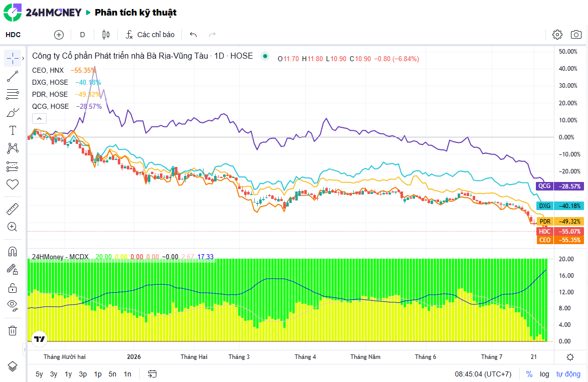Click QCG, HOSE legend entry

(x=51, y=106)
